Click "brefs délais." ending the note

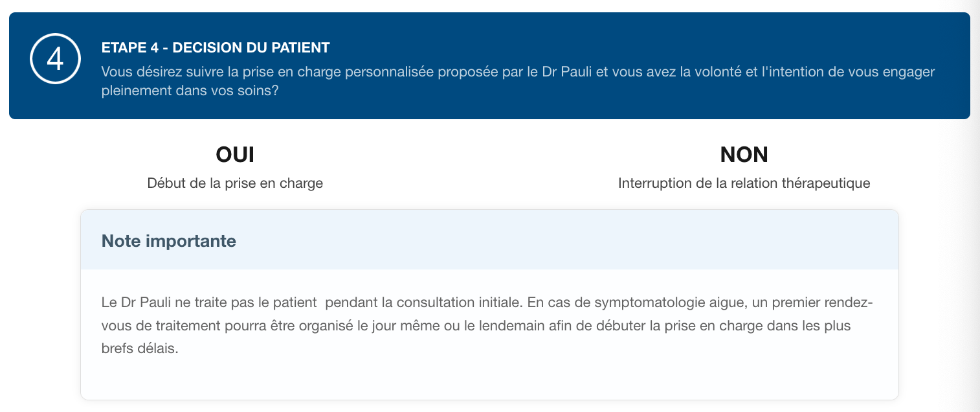pyautogui.click(x=138, y=348)
